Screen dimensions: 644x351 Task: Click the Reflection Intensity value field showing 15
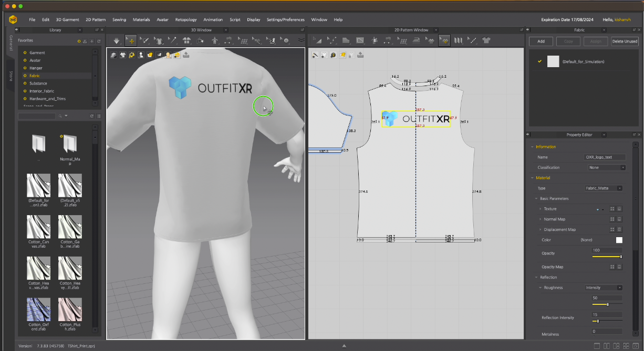(x=607, y=315)
